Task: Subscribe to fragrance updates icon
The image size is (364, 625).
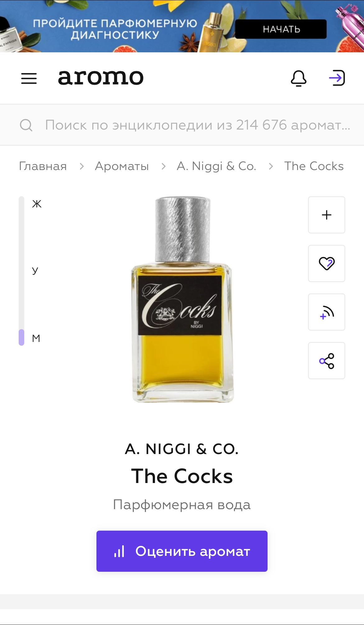Action: coord(327,312)
